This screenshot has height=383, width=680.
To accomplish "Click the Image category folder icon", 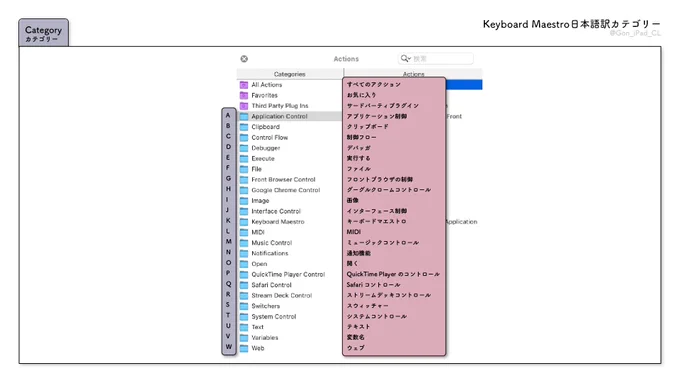I will click(x=244, y=201).
